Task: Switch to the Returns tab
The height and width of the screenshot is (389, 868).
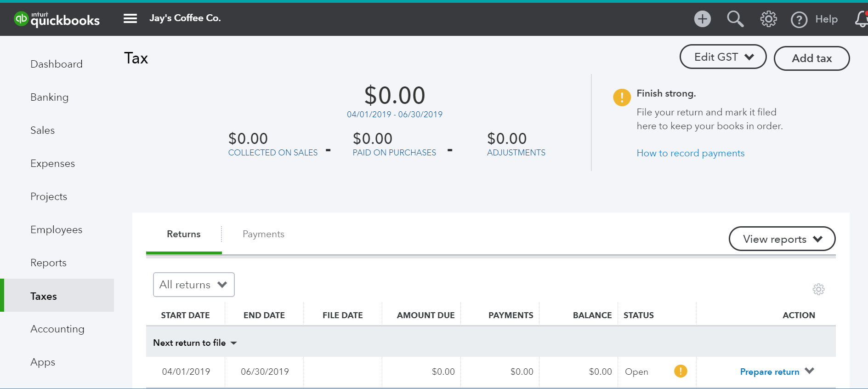Action: 184,234
